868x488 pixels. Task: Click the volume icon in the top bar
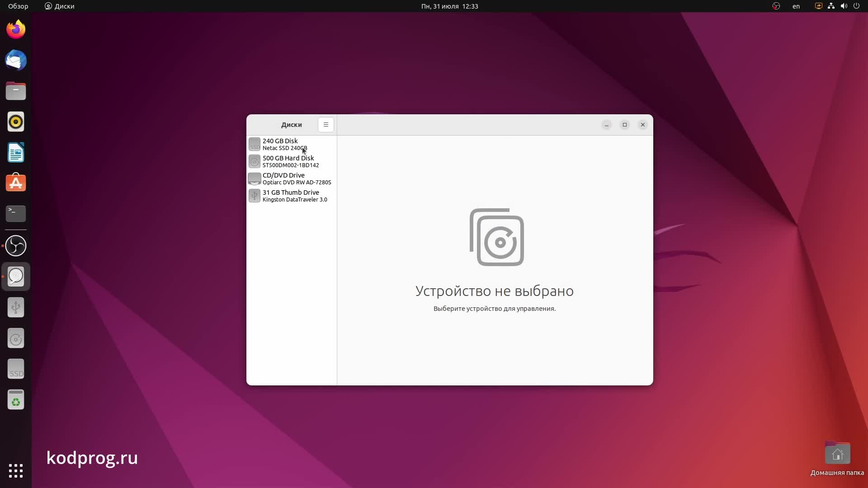point(844,6)
